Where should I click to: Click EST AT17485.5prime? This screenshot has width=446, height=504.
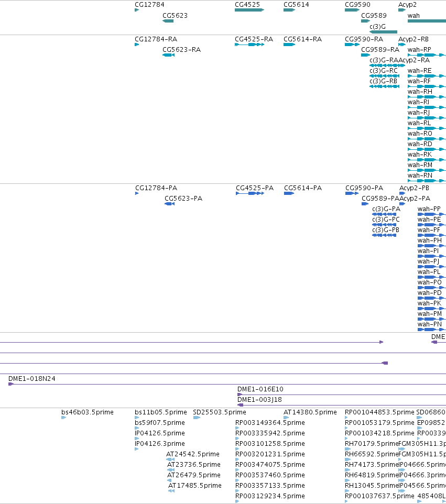tap(195, 485)
